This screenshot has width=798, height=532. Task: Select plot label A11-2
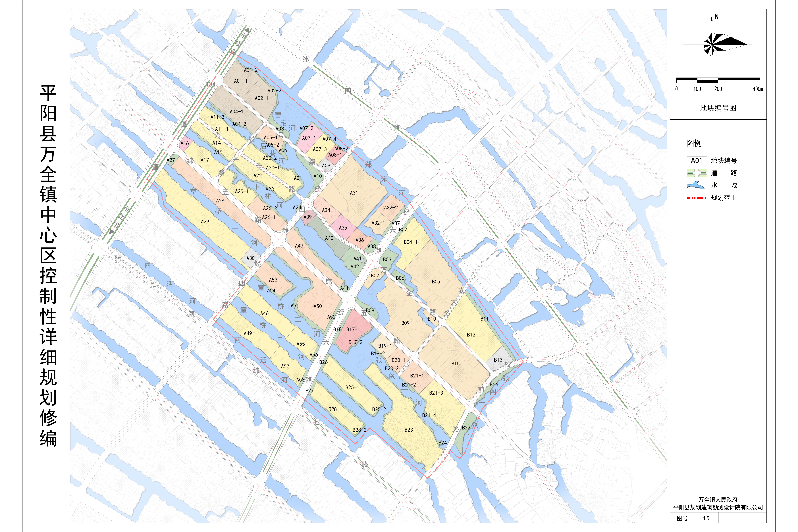(x=217, y=117)
